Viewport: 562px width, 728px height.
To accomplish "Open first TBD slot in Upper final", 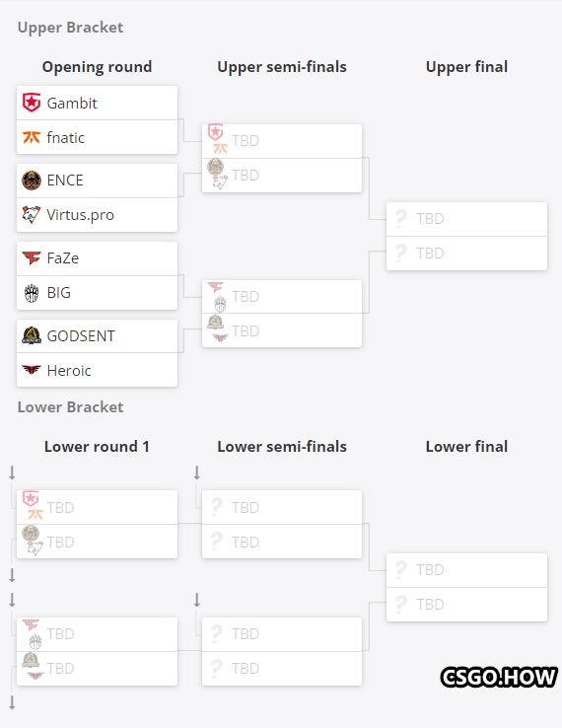I will tap(467, 219).
